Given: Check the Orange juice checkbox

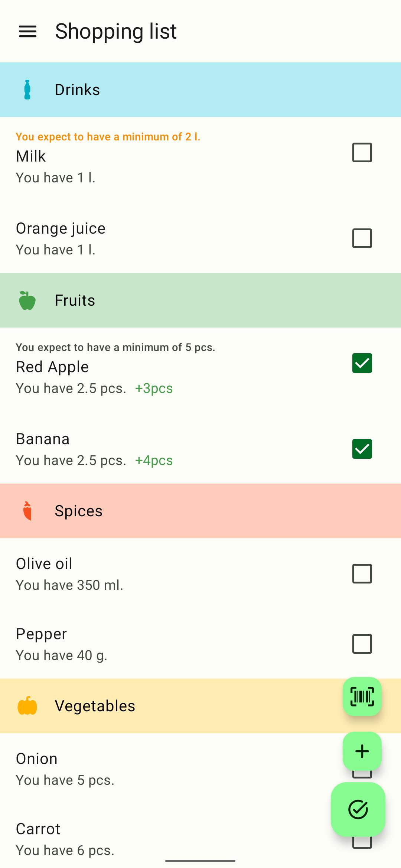Looking at the screenshot, I should [x=362, y=238].
